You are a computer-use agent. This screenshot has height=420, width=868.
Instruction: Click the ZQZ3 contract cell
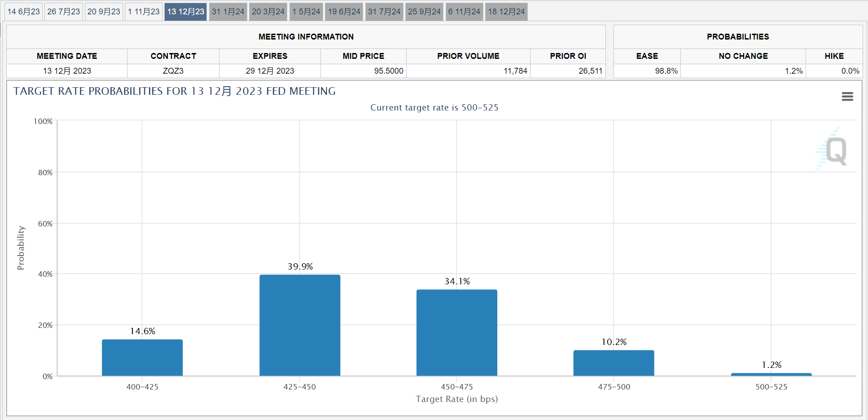tap(173, 71)
